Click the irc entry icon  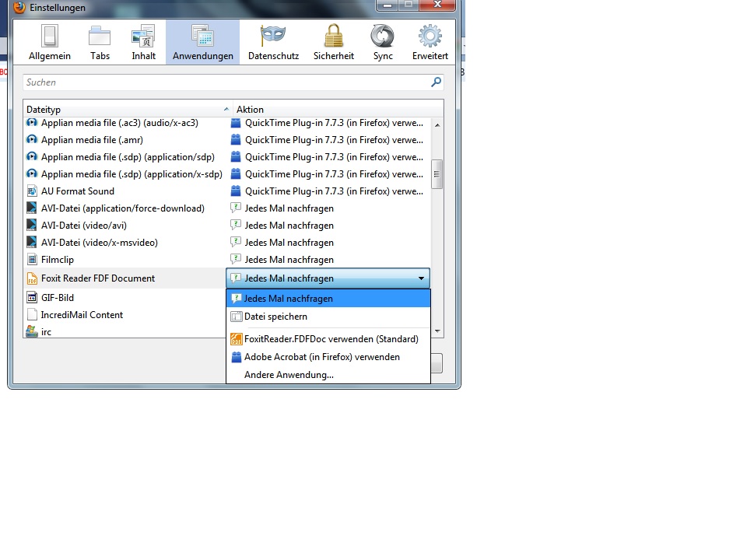32,331
